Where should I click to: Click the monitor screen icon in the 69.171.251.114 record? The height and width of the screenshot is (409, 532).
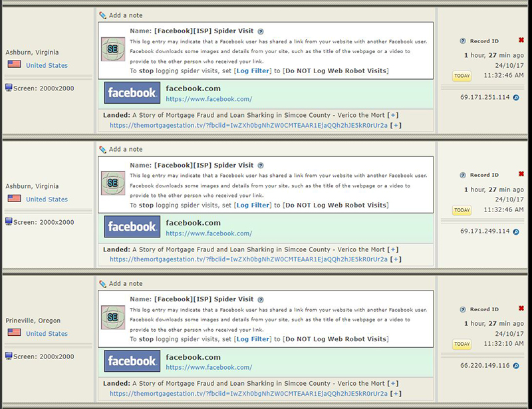point(9,88)
